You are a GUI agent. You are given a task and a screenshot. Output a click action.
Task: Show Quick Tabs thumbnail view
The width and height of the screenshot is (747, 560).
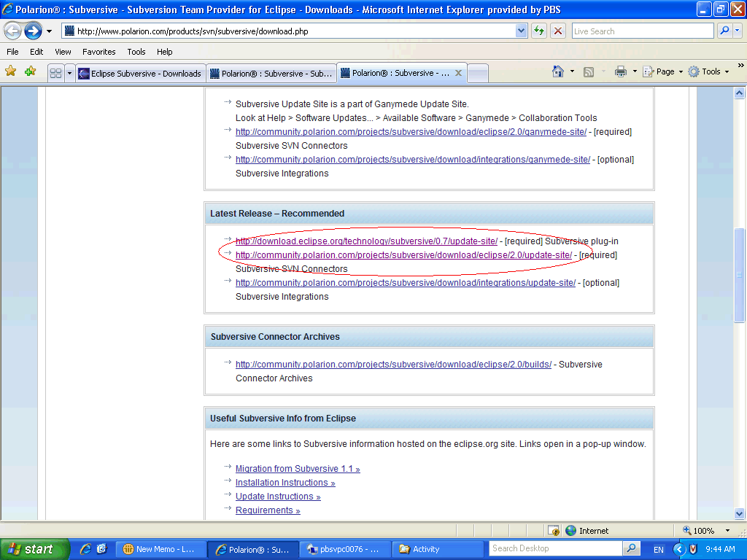point(55,74)
